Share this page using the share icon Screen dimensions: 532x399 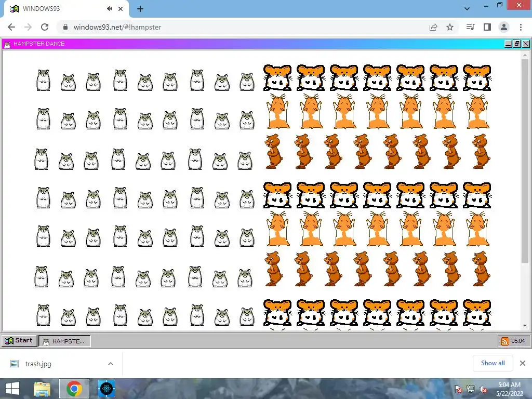(433, 27)
